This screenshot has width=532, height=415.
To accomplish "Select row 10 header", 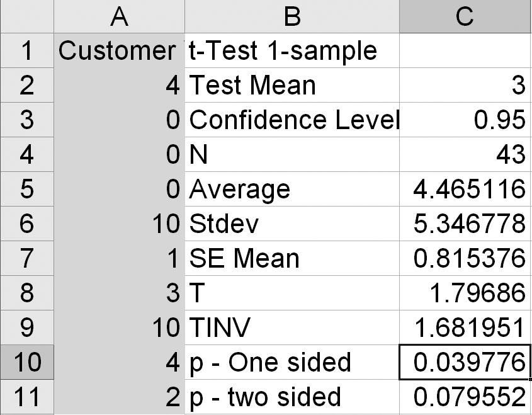I will click(x=26, y=362).
